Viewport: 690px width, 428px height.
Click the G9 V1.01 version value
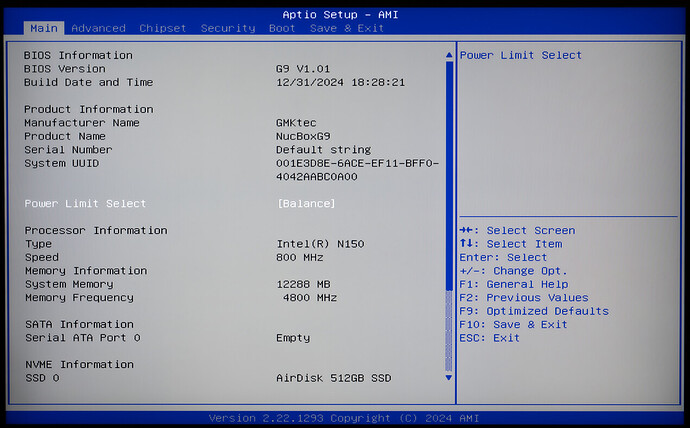[x=303, y=69]
